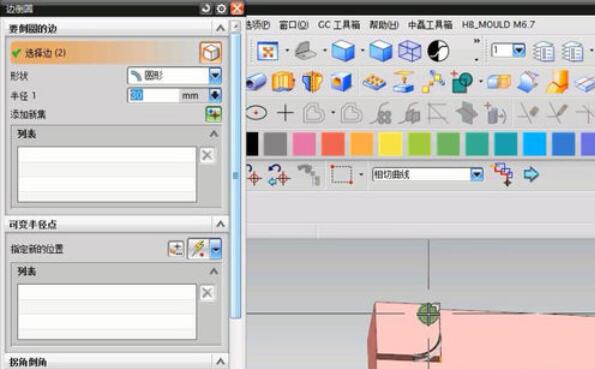
Task: Click the yellow stamp on blue block icon
Action: tap(403, 81)
